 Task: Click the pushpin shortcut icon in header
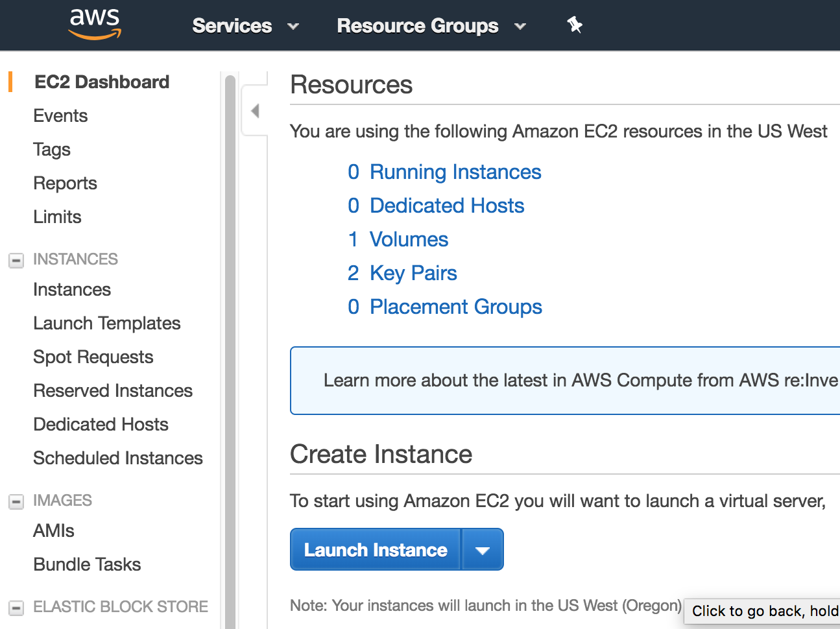[x=575, y=25]
